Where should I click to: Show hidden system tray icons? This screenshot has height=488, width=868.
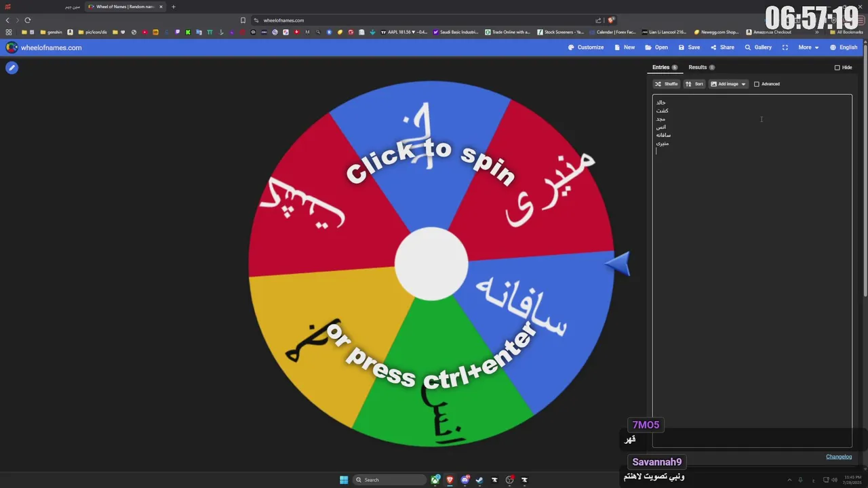coord(789,480)
